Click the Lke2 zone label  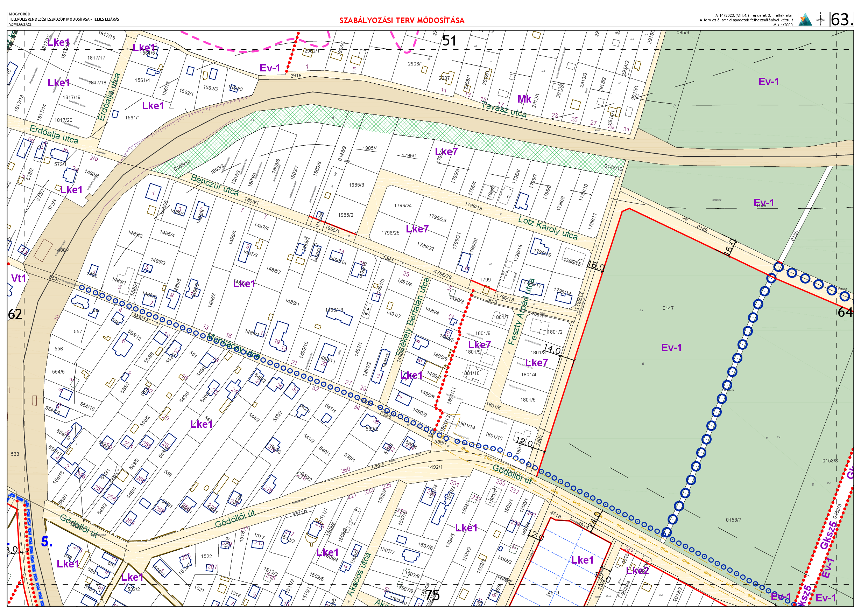click(637, 571)
